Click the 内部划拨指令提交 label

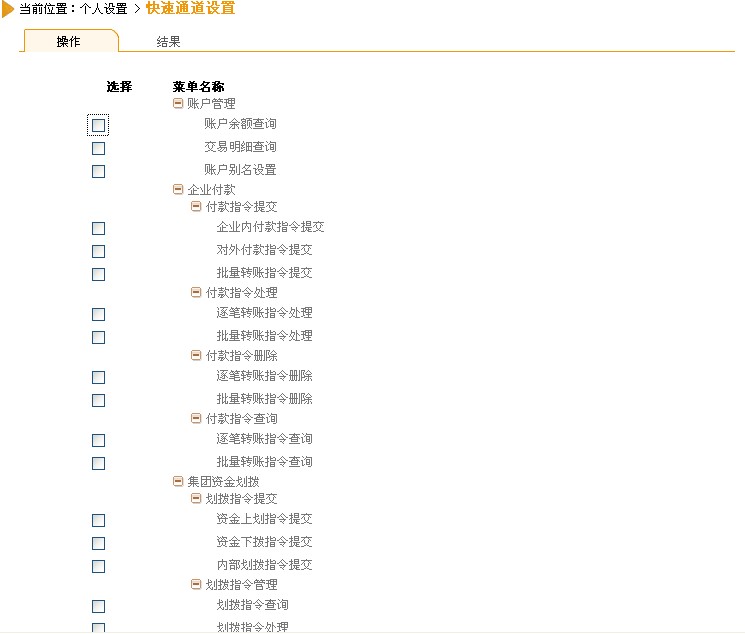[x=264, y=565]
